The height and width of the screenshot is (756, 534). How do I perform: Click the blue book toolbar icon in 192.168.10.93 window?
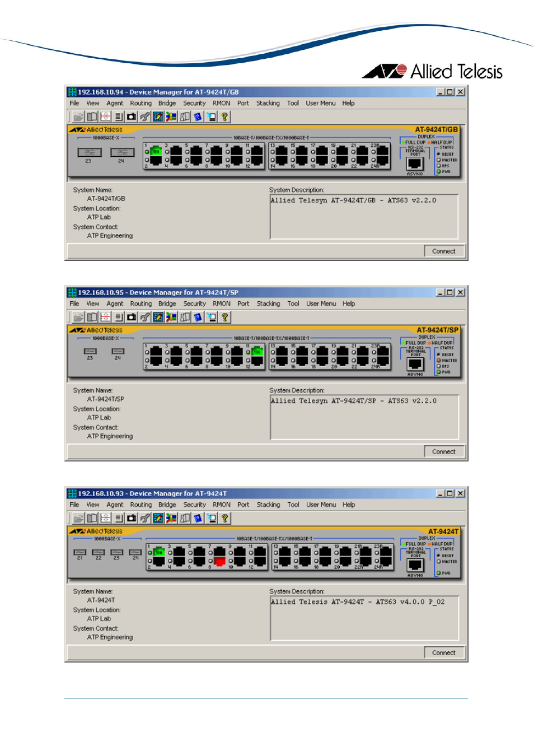(x=198, y=519)
